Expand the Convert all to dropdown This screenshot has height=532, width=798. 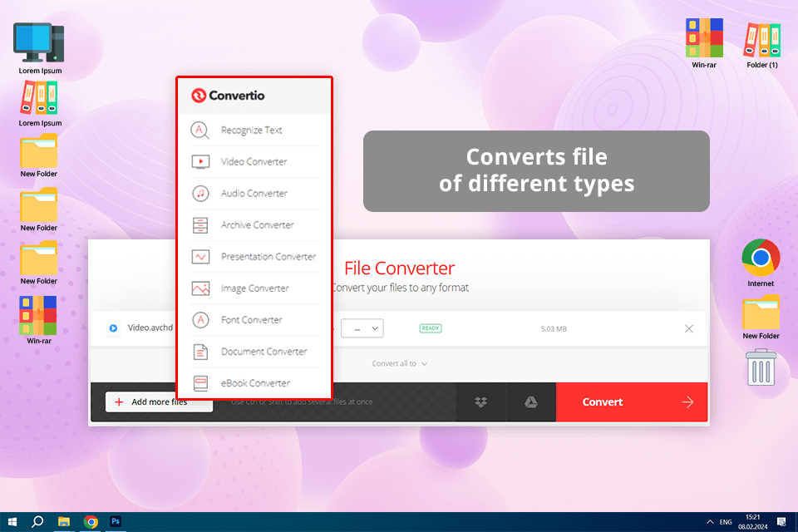(400, 363)
